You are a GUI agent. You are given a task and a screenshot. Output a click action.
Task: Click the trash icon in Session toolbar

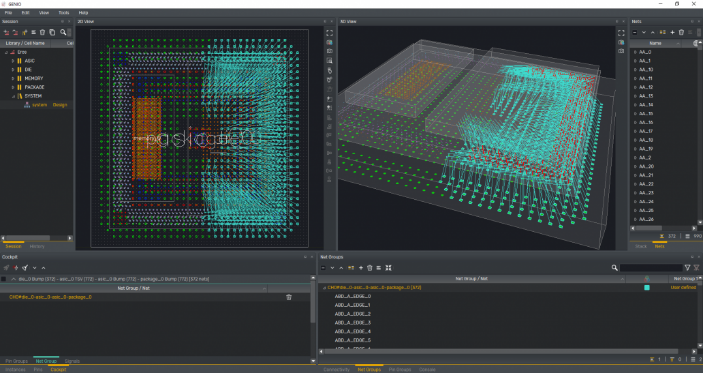click(x=43, y=32)
